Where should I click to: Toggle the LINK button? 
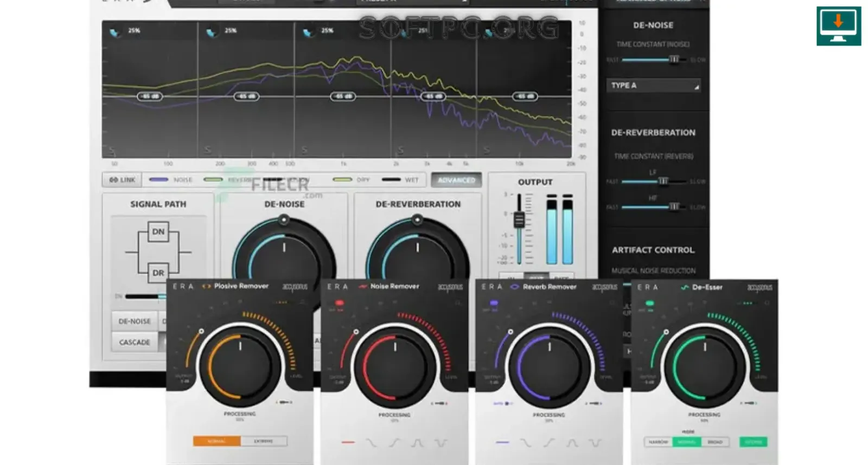(122, 180)
